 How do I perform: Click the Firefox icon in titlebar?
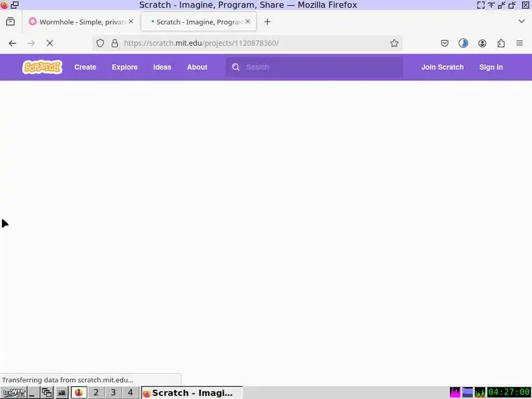4,5
